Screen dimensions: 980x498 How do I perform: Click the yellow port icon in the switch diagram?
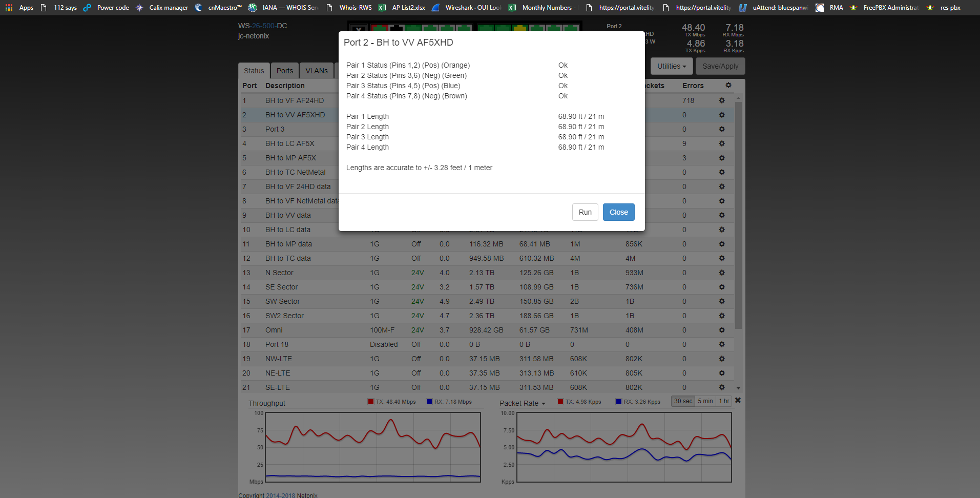(x=519, y=28)
